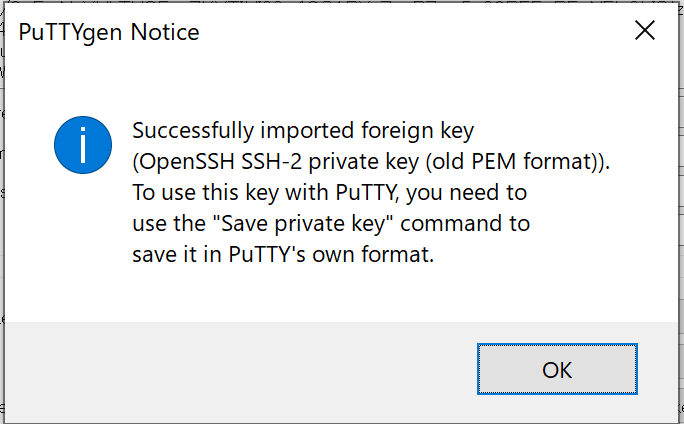Click the empty title bar area

point(400,32)
